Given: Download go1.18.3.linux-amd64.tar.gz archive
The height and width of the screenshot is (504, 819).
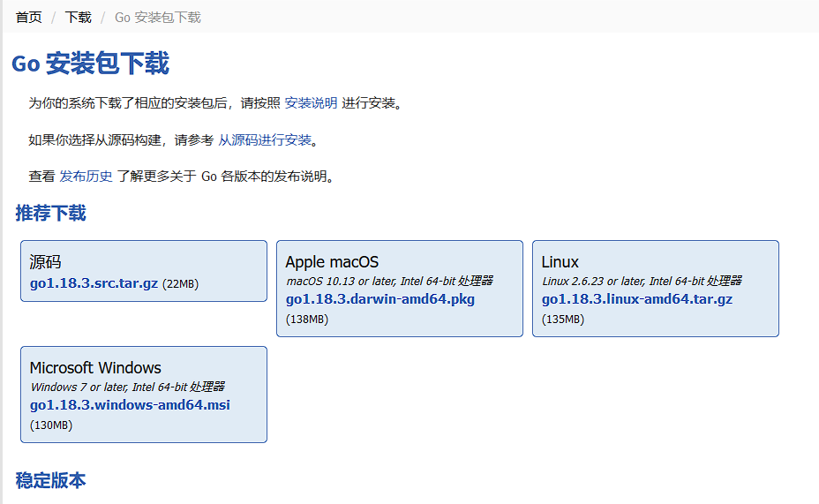Looking at the screenshot, I should (x=636, y=299).
